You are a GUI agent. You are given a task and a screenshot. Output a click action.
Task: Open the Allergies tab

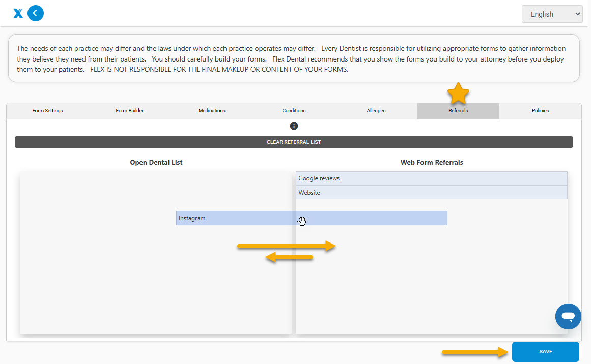(376, 111)
